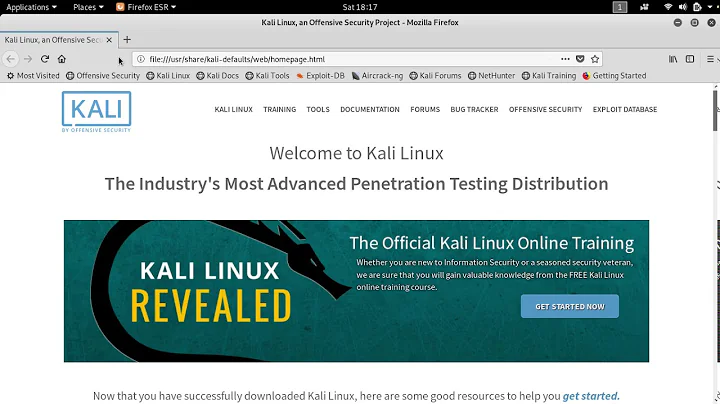Click the volume speaker icon
This screenshot has width=720, height=404.
click(683, 7)
